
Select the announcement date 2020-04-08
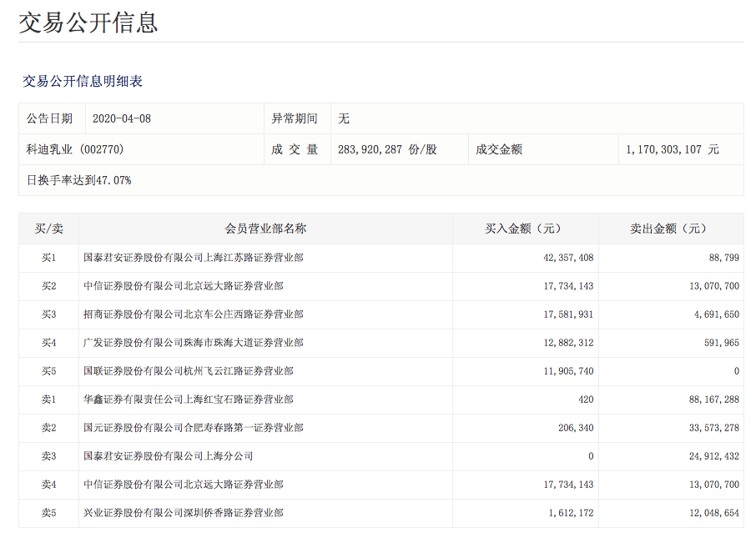pos(122,118)
